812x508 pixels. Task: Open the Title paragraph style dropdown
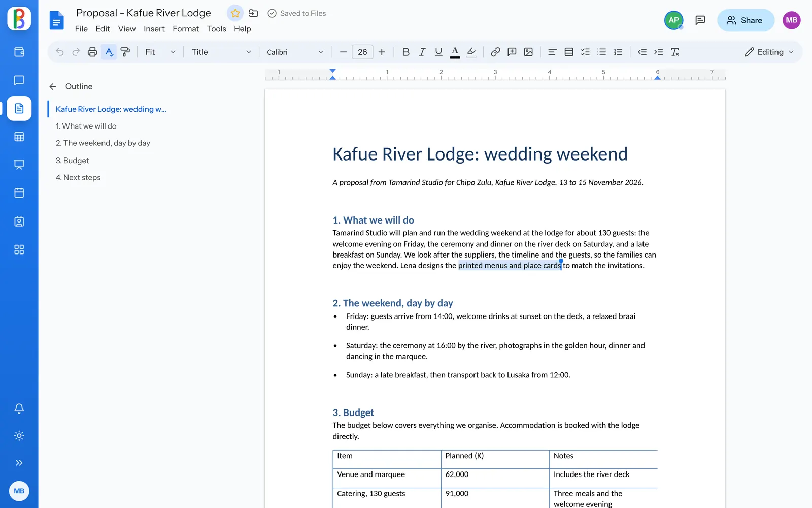(221, 52)
